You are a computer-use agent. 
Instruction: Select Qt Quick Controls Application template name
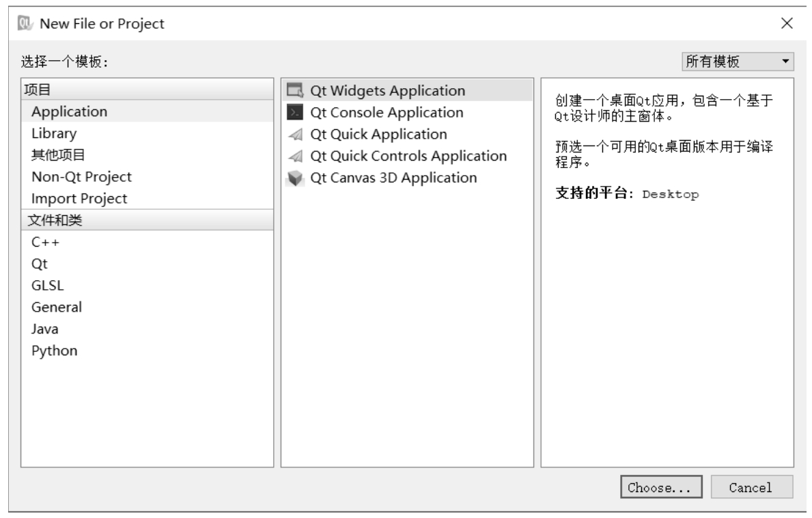408,156
